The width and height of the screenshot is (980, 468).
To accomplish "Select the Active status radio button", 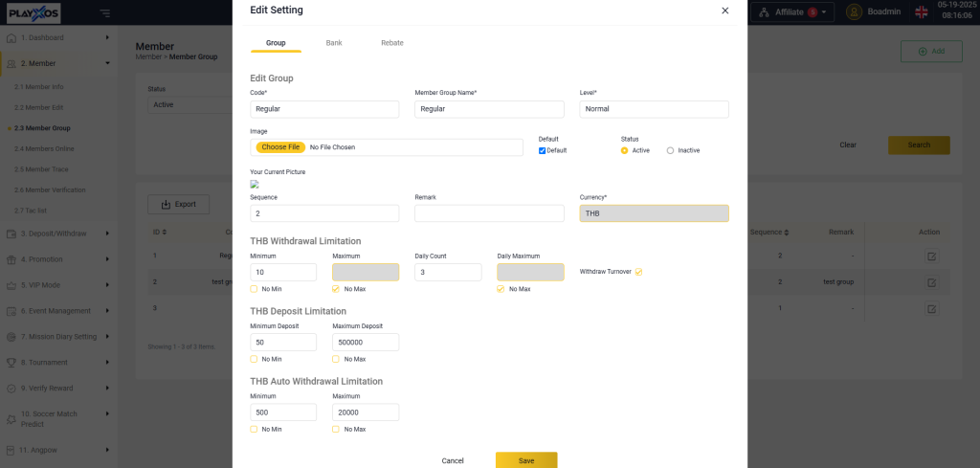I will pyautogui.click(x=624, y=150).
